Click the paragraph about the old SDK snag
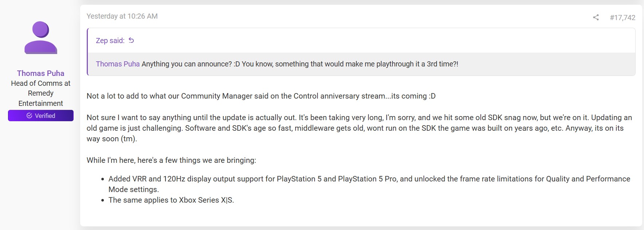 point(359,128)
